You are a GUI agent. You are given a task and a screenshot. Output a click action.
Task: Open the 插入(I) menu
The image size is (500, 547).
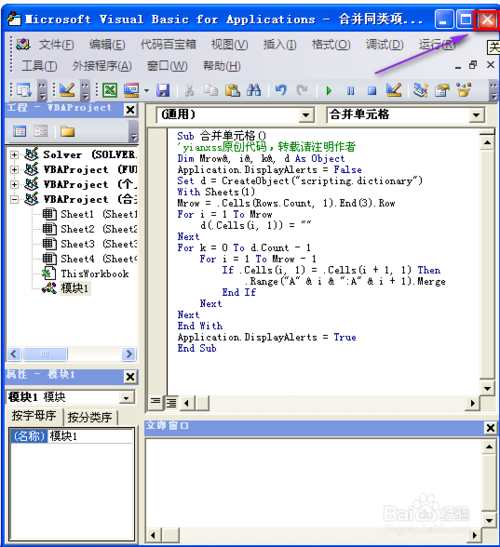coord(279,45)
